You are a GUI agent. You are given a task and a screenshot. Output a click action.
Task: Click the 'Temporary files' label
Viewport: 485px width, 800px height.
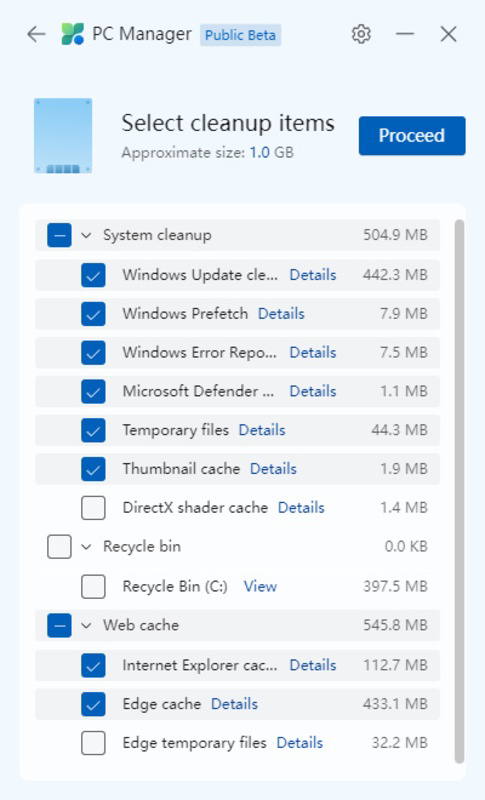(x=175, y=430)
